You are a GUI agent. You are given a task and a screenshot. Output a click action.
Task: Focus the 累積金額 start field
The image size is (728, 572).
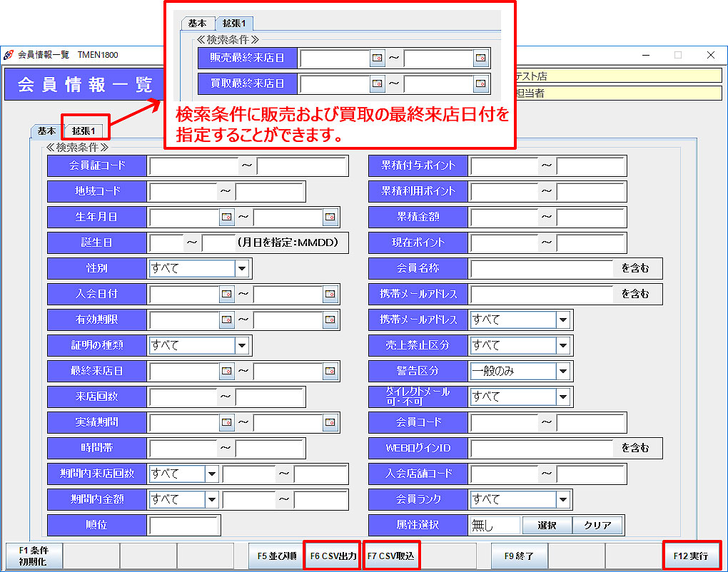504,217
